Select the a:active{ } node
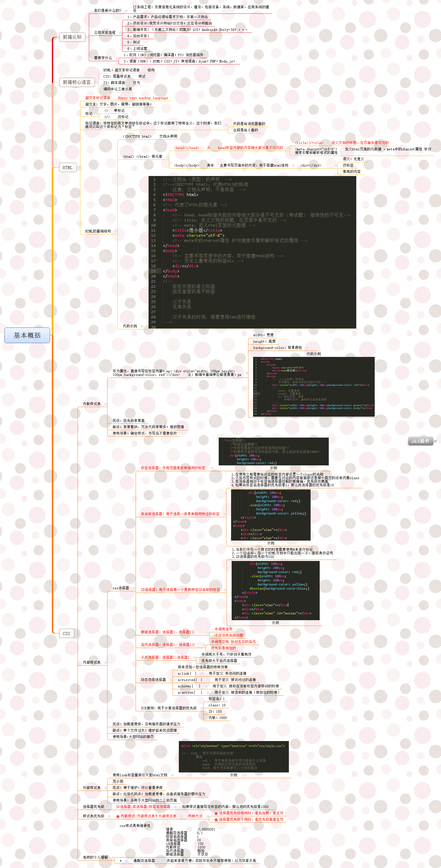This screenshot has width=441, height=868. [x=190, y=693]
